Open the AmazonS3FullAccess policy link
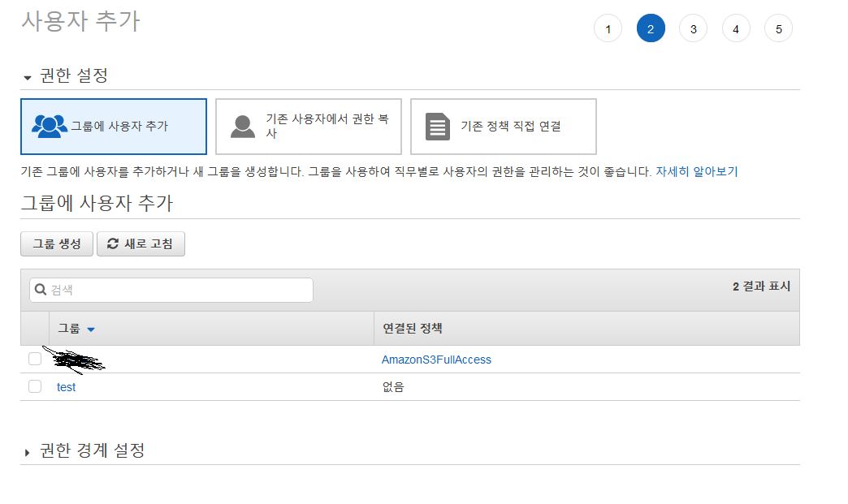 436,360
